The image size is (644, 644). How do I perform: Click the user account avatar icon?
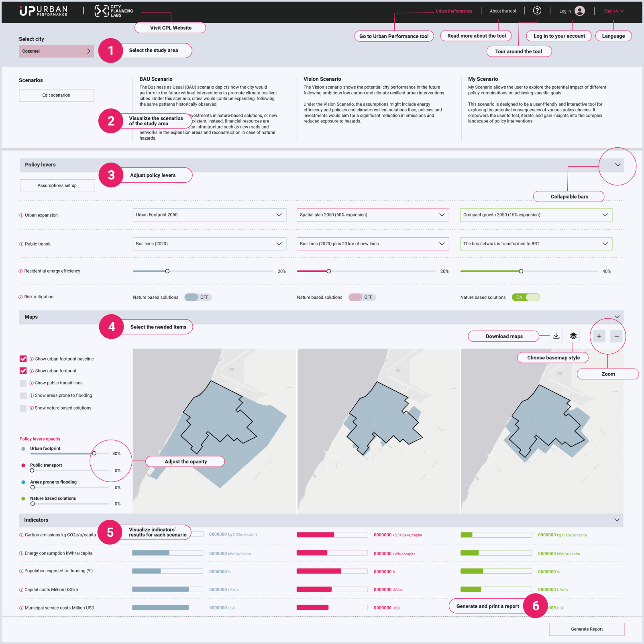(579, 11)
